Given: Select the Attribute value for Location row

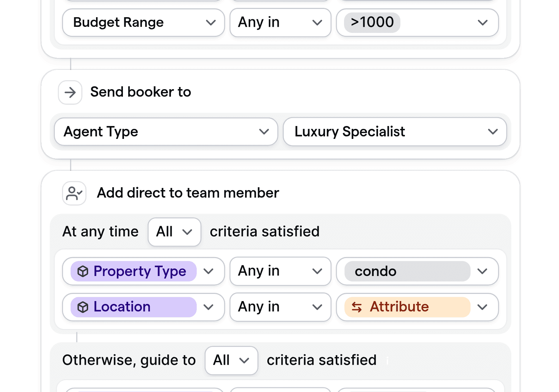Looking at the screenshot, I should click(x=399, y=307).
